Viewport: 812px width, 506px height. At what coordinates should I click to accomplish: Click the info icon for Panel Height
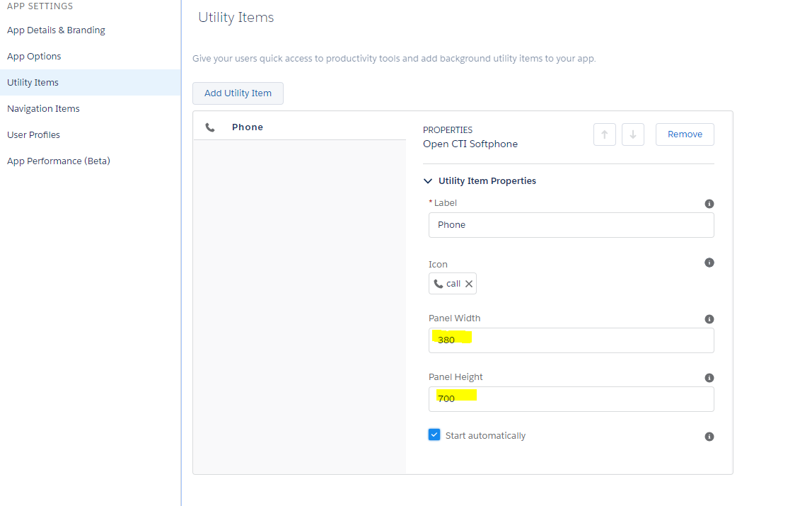(x=709, y=378)
